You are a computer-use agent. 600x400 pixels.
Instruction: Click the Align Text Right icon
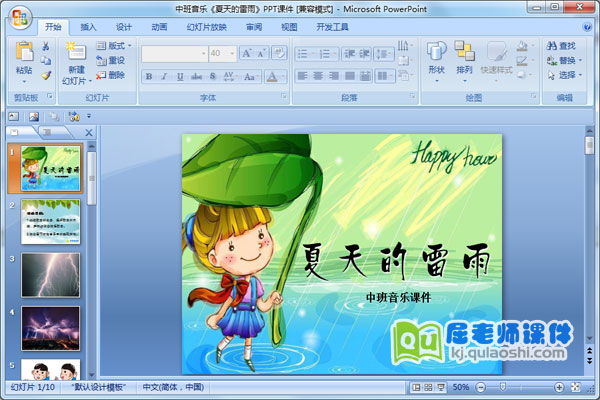click(334, 76)
